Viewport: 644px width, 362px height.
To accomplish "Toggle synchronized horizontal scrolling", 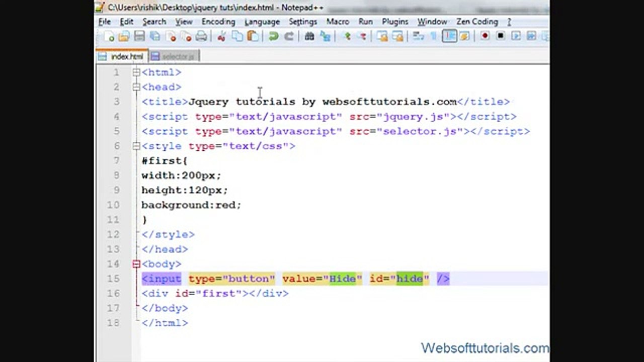I will pyautogui.click(x=397, y=36).
